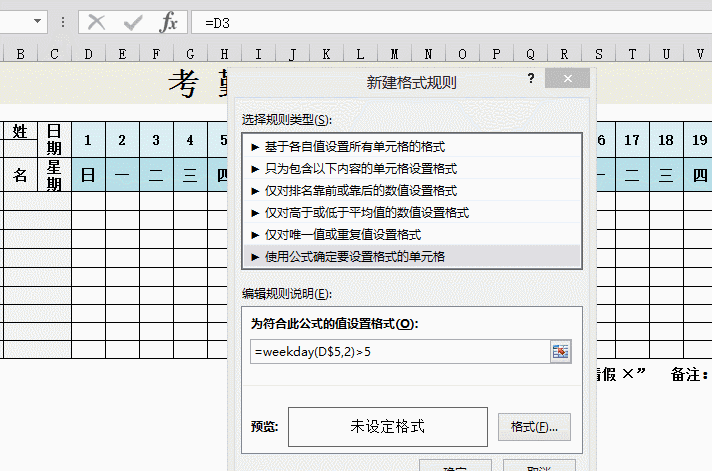Click date cell '17' in the sheet
The image size is (712, 471).
click(632, 140)
